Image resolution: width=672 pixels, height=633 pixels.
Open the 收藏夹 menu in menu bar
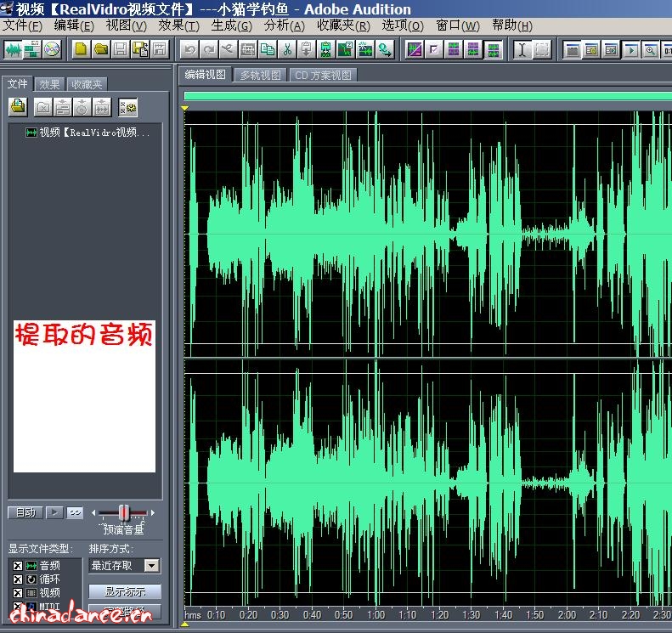click(343, 25)
